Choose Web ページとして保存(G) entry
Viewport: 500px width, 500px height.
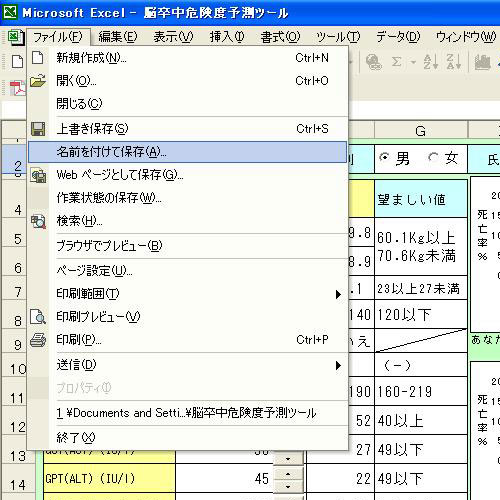click(x=188, y=175)
